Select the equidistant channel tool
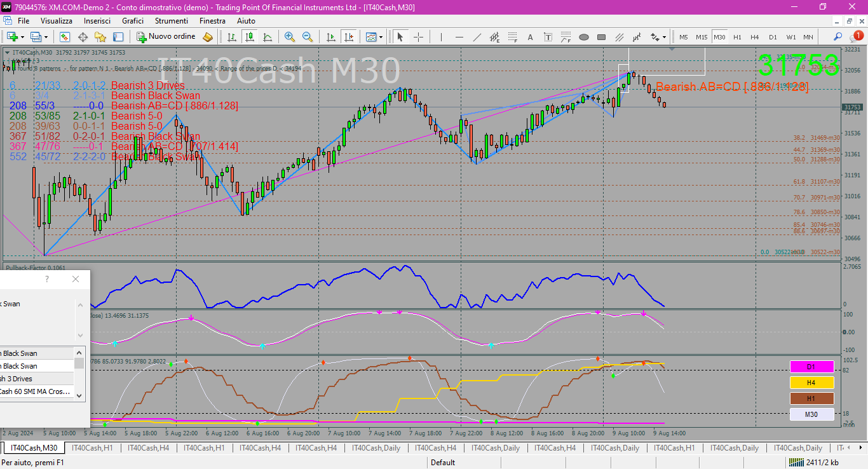 click(x=495, y=37)
